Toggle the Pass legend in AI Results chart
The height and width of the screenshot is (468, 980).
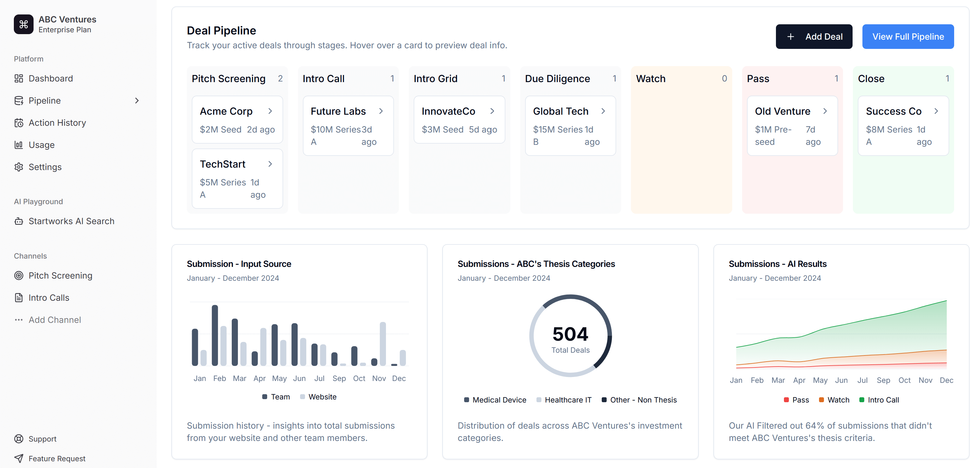click(x=796, y=399)
